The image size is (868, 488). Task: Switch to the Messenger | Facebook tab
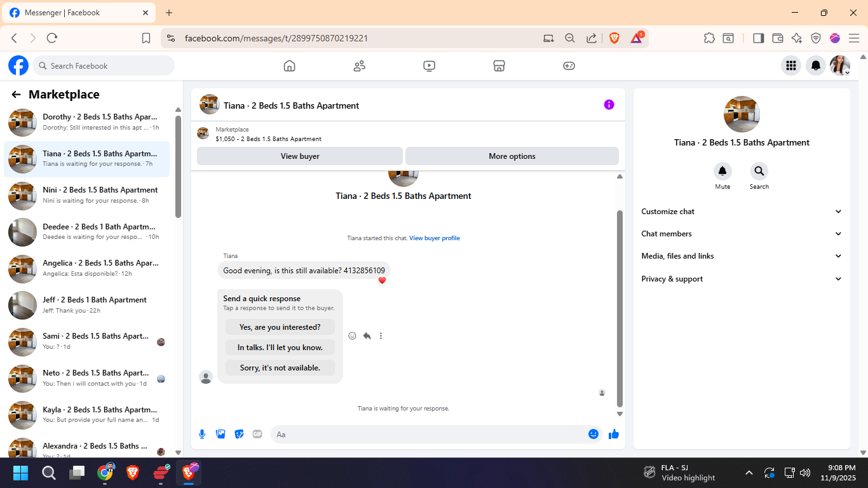click(79, 13)
